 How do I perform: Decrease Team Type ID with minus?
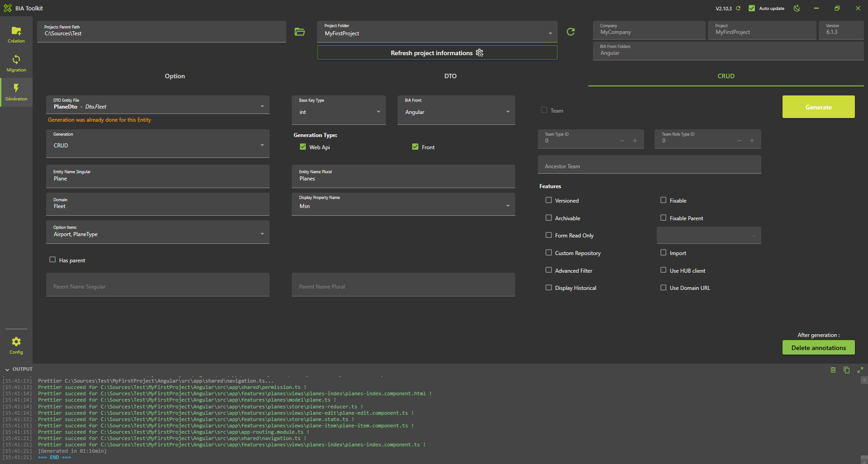click(x=622, y=141)
